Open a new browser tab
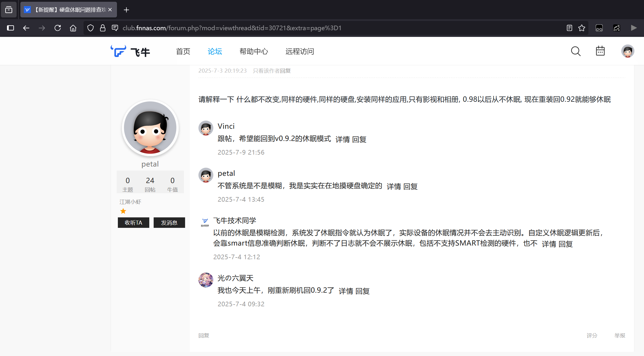Viewport: 644px width, 356px height. 126,10
